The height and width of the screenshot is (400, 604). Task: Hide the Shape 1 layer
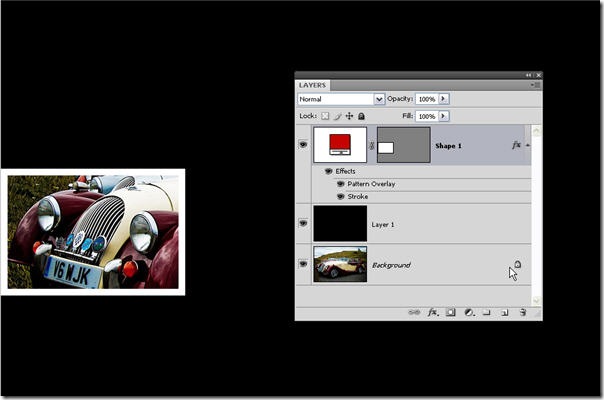click(x=303, y=145)
